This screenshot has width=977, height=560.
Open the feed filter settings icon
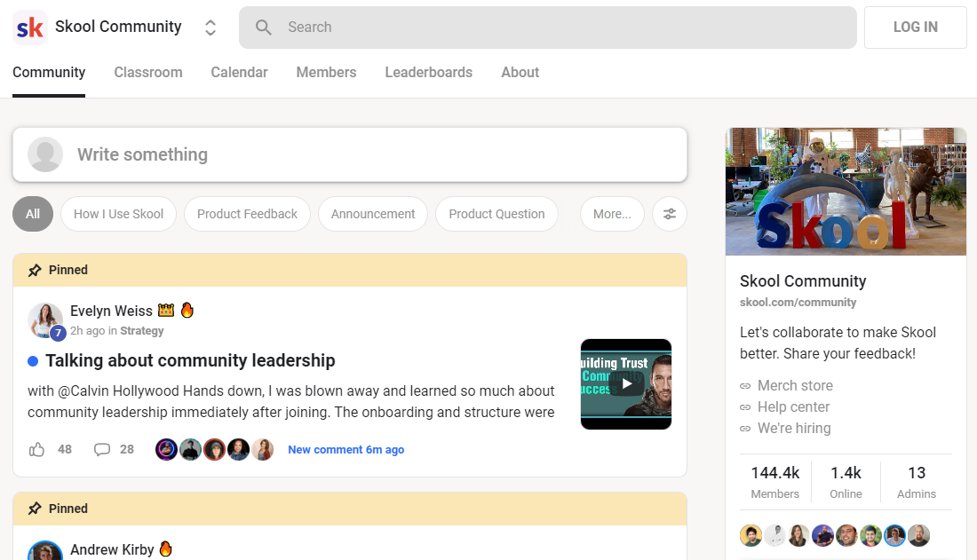(x=669, y=214)
